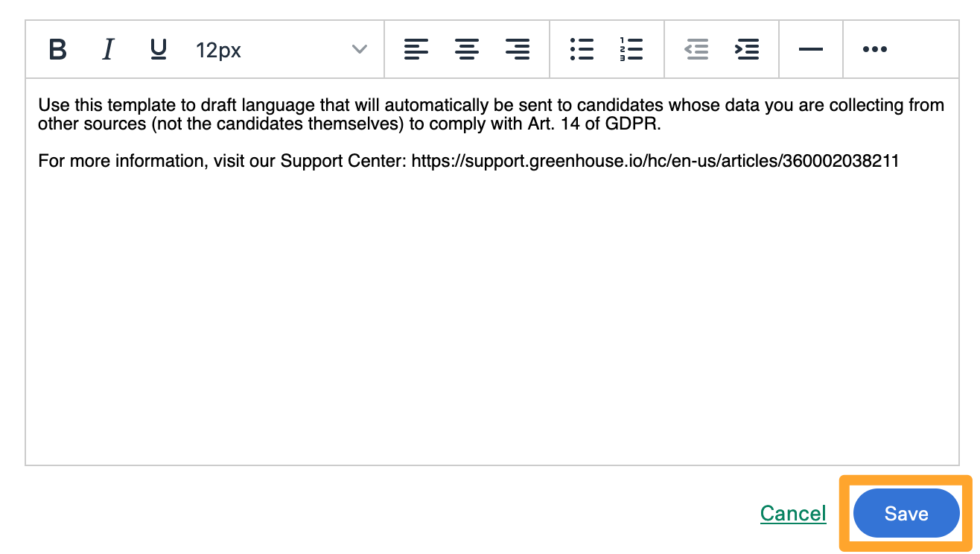Align text to the left
The width and height of the screenshot is (980, 554).
tap(416, 50)
